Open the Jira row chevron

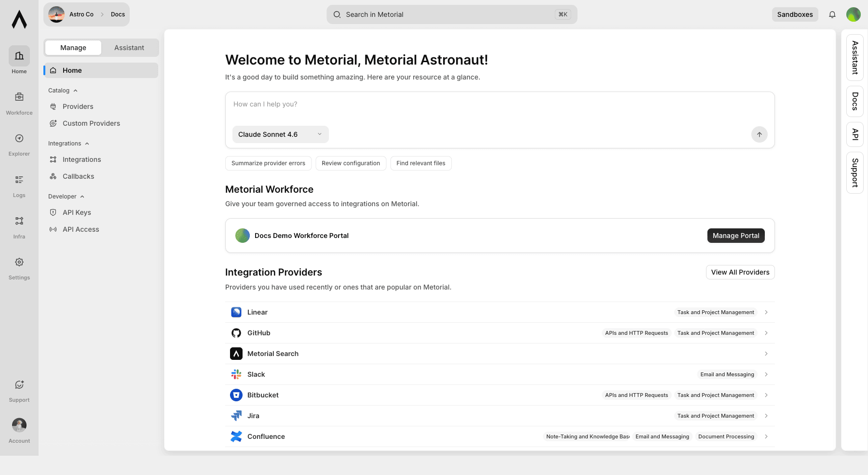coord(766,416)
